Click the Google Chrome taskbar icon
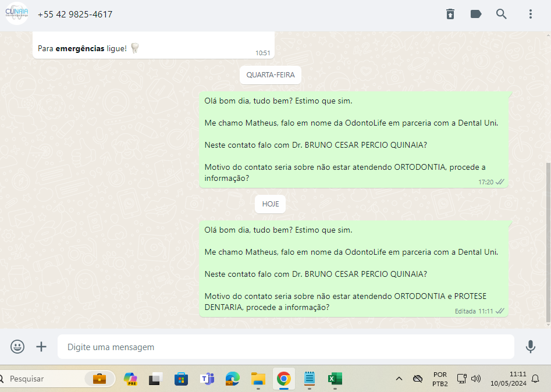 pos(283,379)
